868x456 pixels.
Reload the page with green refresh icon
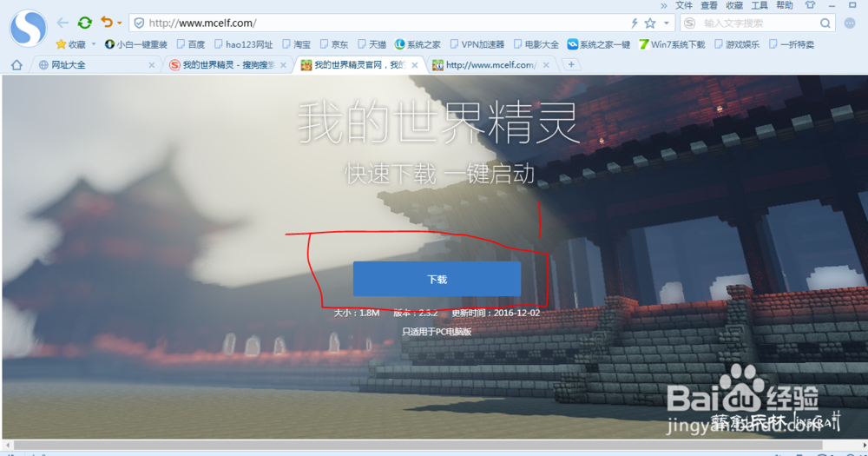85,23
